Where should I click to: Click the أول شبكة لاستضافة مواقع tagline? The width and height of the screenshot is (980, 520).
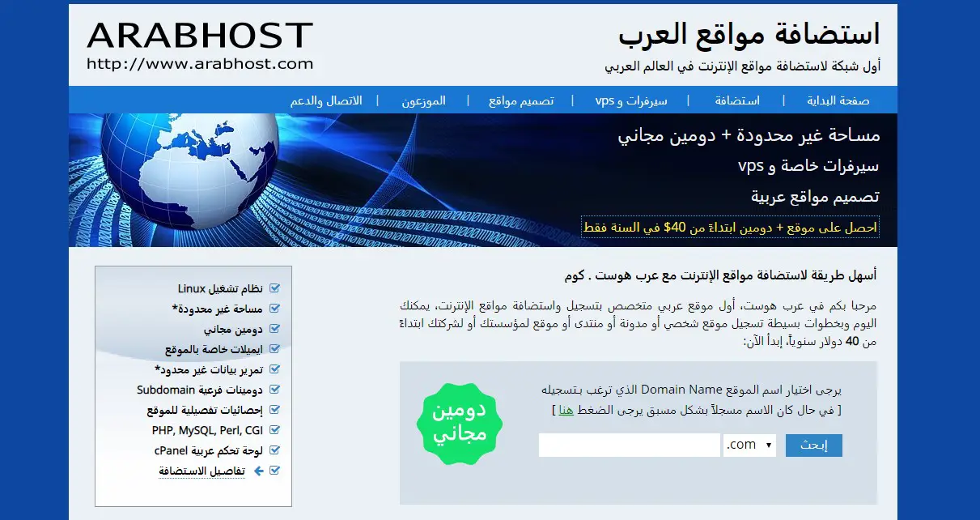tap(743, 65)
